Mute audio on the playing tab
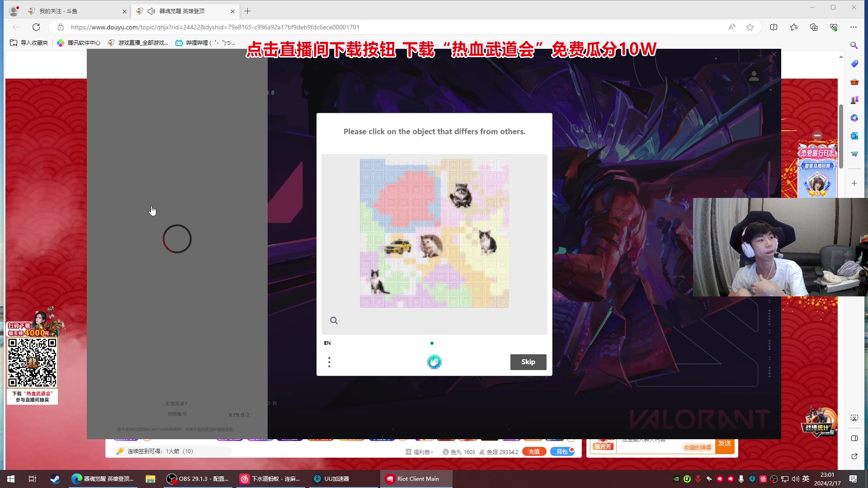 coord(151,11)
